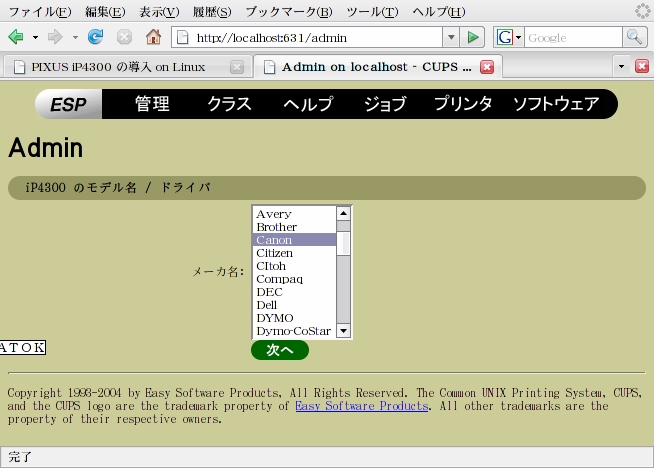This screenshot has height=468, width=654.
Task: Select Canon in the maker list
Action: (x=294, y=240)
